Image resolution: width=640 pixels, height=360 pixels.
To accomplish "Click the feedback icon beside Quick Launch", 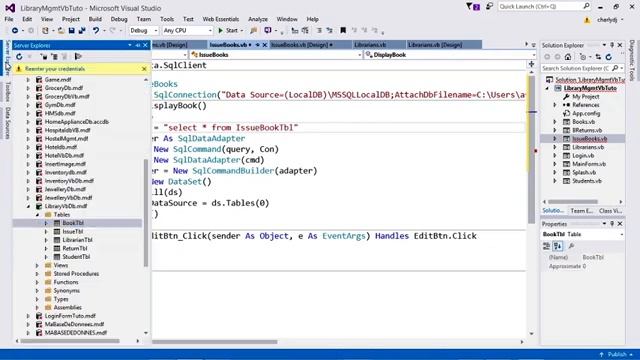I will click(x=489, y=6).
